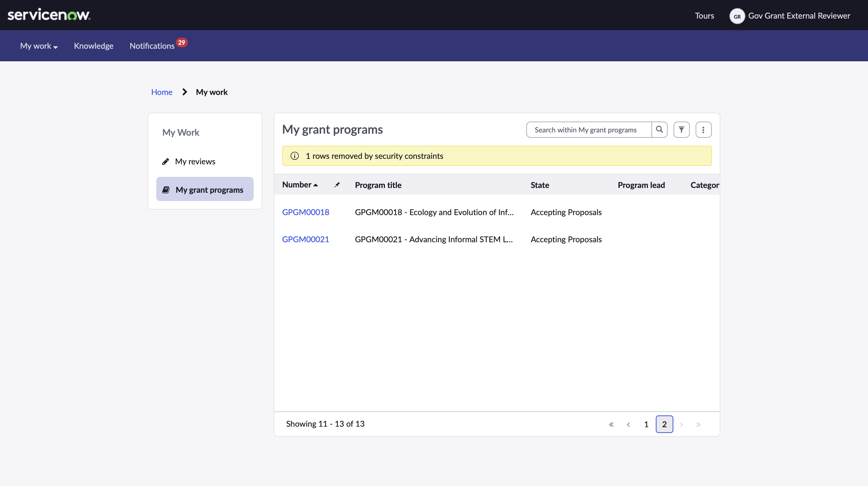Open the Knowledge menu item
This screenshot has height=486, width=868.
(94, 46)
